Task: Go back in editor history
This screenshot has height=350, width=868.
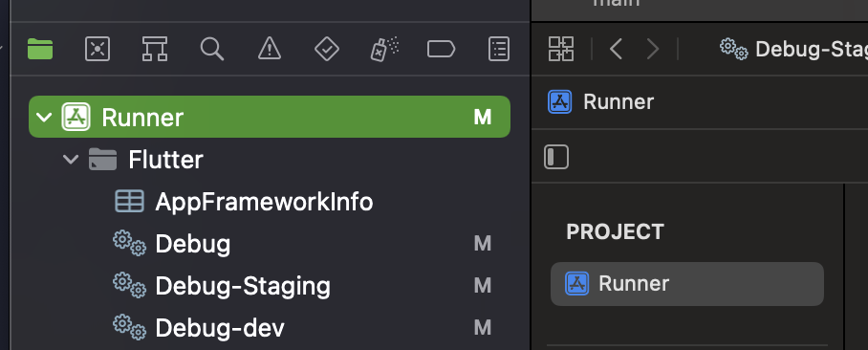Action: click(617, 50)
